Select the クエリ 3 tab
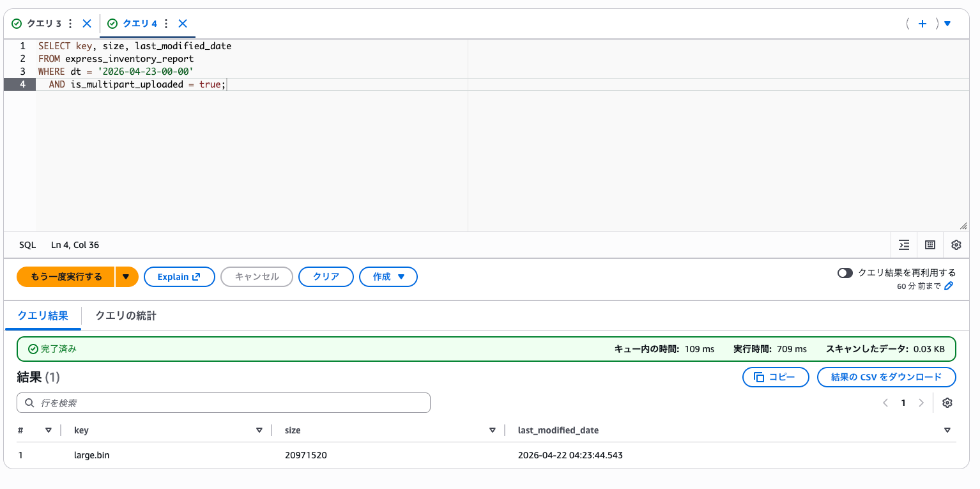 pos(43,24)
